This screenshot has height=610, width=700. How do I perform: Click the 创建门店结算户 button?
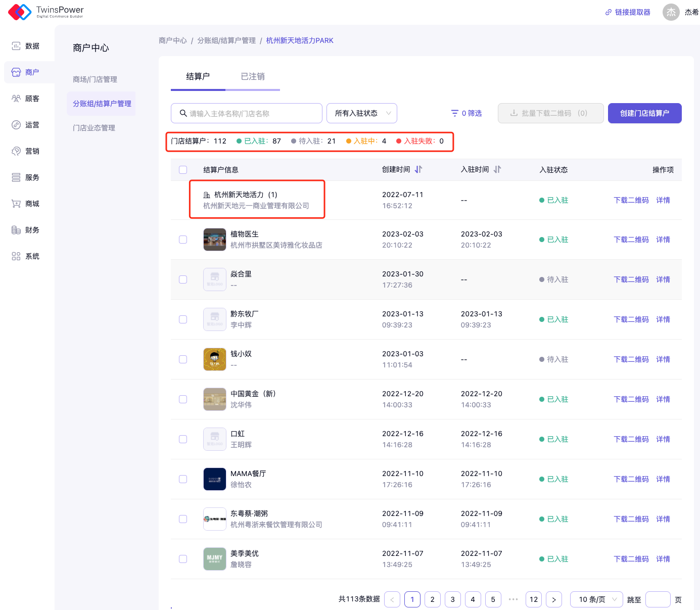[x=644, y=113]
